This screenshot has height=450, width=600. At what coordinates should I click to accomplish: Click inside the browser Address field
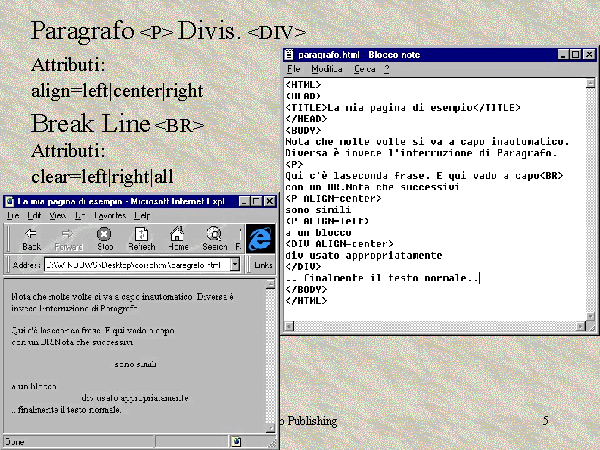click(137, 264)
